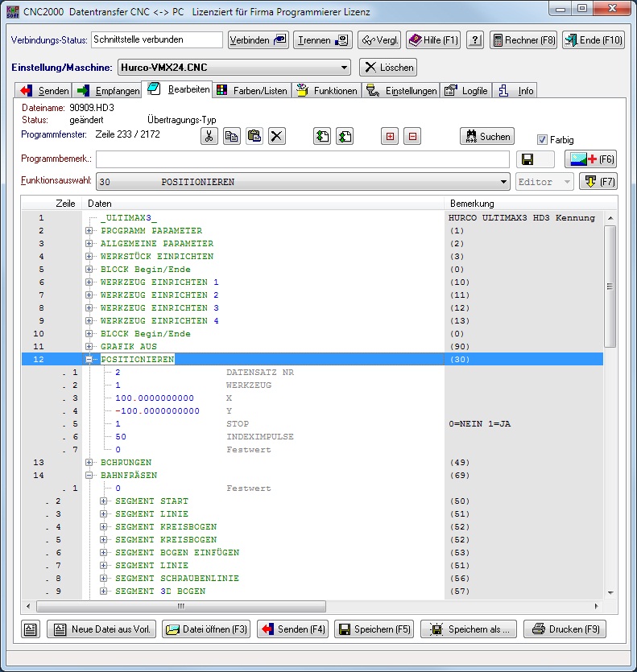Toggle the Farbig checkbox

click(542, 139)
